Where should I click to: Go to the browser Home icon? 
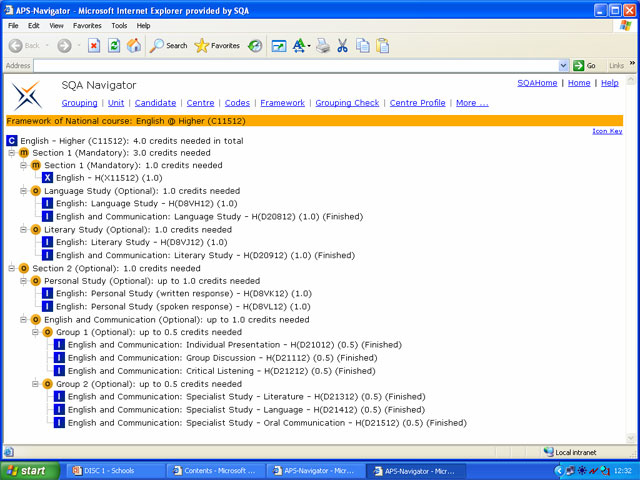click(x=134, y=46)
